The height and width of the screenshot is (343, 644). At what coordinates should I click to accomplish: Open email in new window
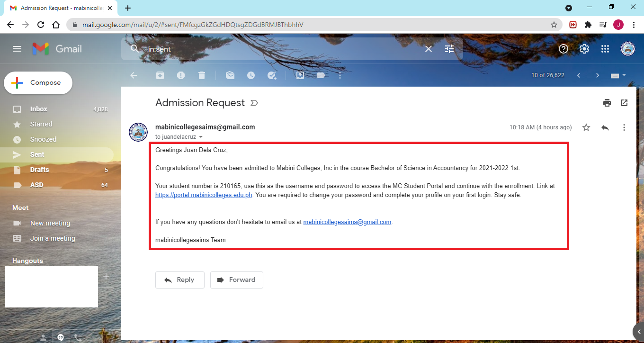click(624, 103)
